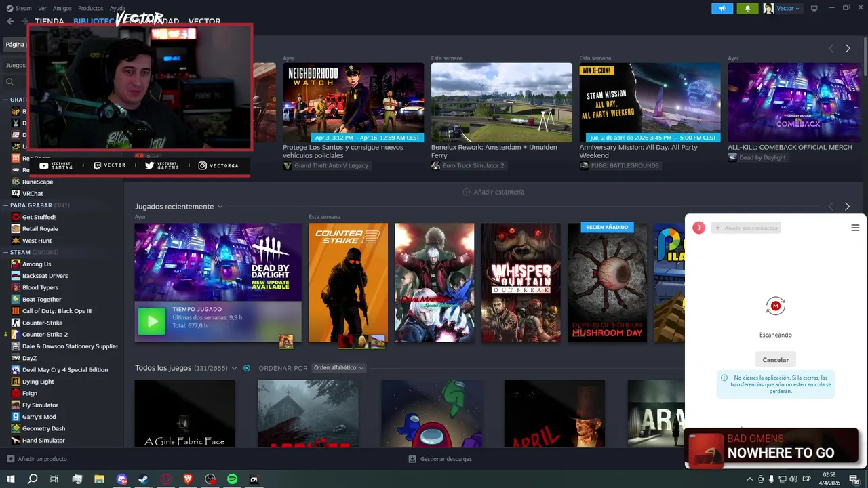Go back with the navigation arrow
Image resolution: width=868 pixels, height=488 pixels.
(10, 21)
